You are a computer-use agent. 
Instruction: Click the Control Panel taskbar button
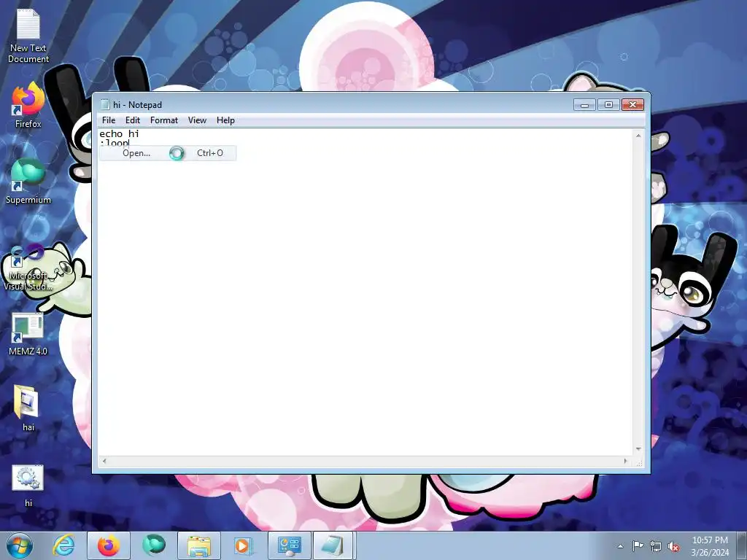289,545
